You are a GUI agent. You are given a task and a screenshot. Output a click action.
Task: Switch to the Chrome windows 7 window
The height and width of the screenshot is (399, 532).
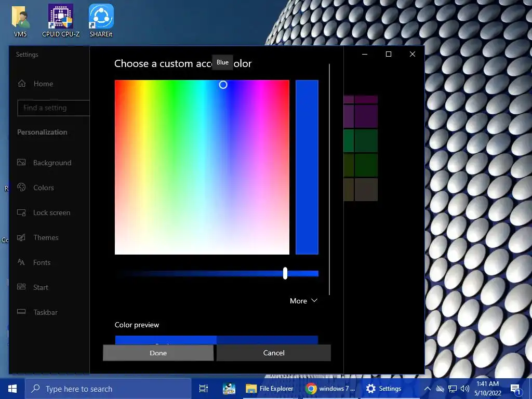pos(330,389)
